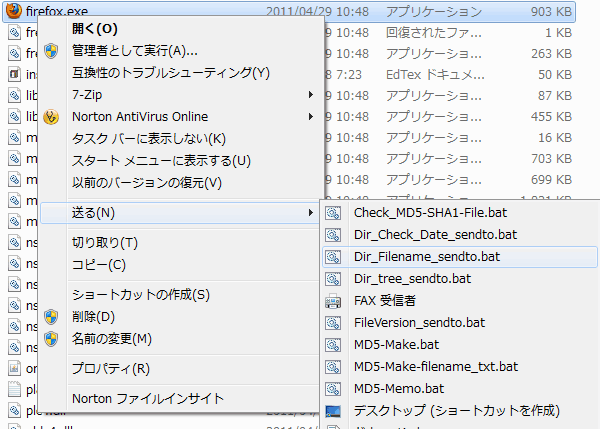Select 互換性のトラブルシューティング(Y)
The image size is (600, 429).
point(171,73)
